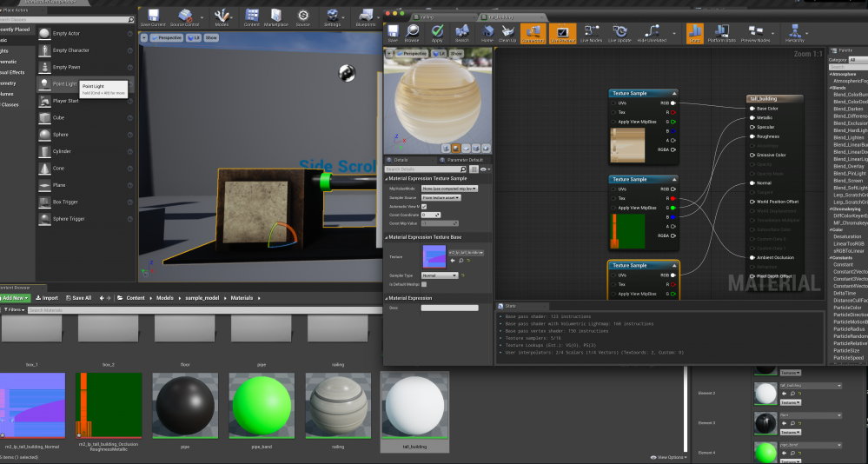Apply material changes with the Apply icon
Image resolution: width=868 pixels, height=464 pixels.
(x=437, y=33)
